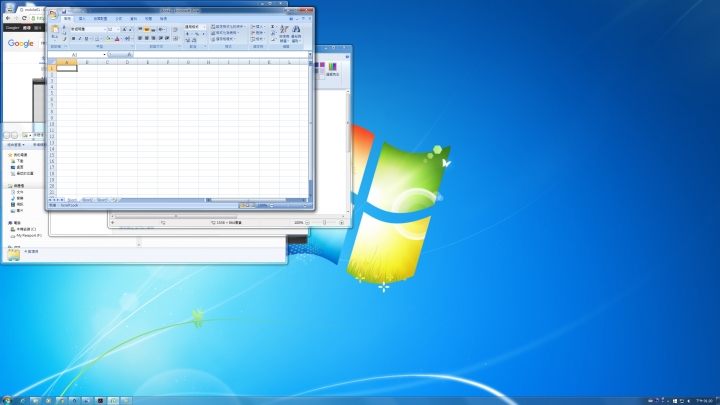This screenshot has width=720, height=405.
Task: Open the font size dropdown
Action: (118, 29)
